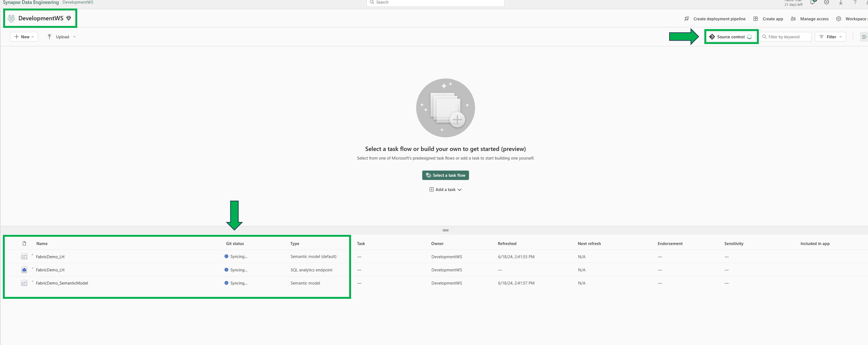Click Select a task flow button
Viewport: 868px width, 345px height.
coord(446,175)
